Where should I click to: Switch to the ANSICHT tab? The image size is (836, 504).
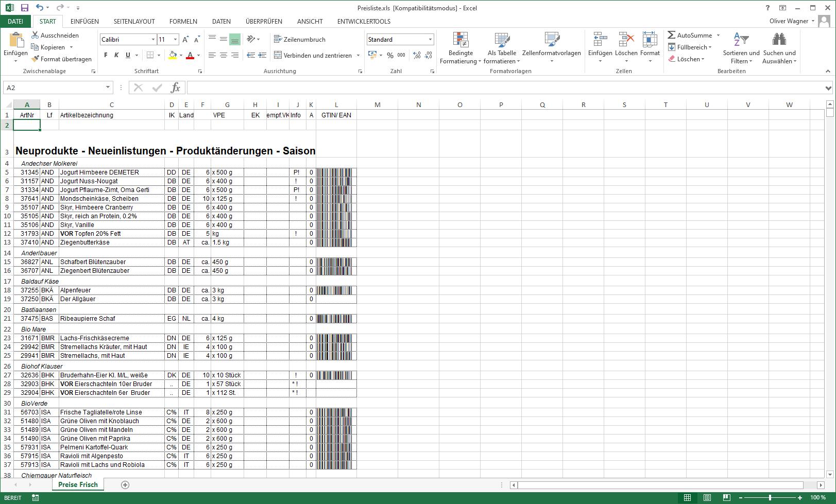pyautogui.click(x=310, y=21)
